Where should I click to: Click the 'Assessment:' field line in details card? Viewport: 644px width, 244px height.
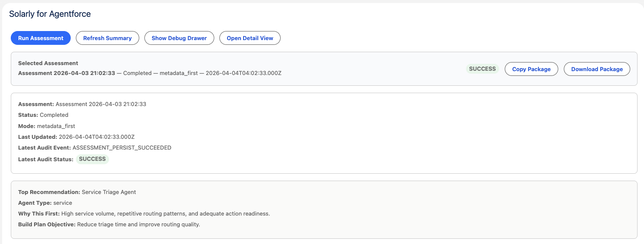click(x=82, y=104)
